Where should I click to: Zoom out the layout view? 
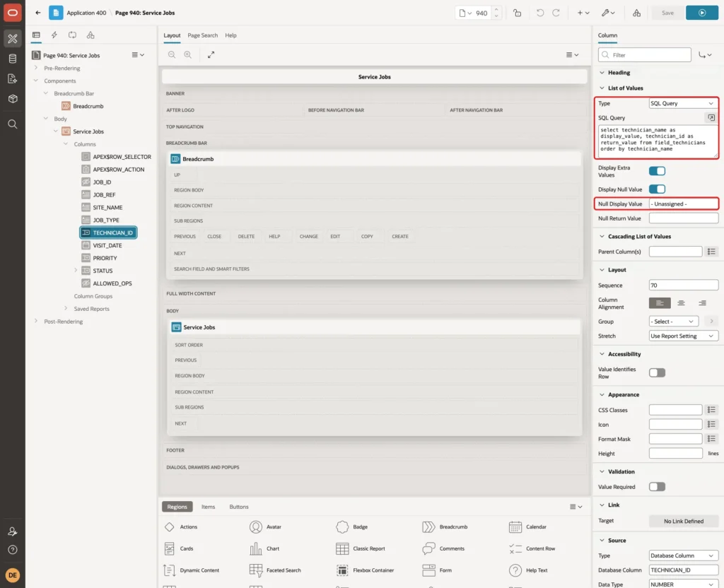pyautogui.click(x=172, y=55)
